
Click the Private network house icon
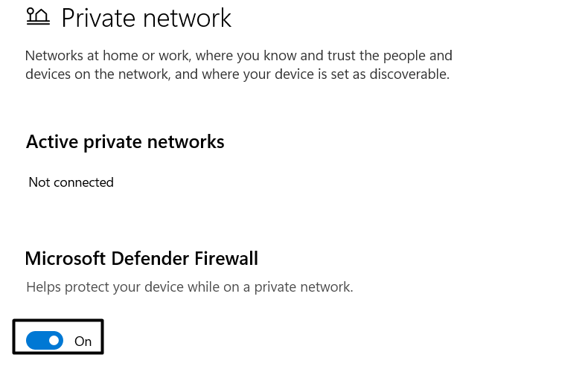tap(37, 16)
